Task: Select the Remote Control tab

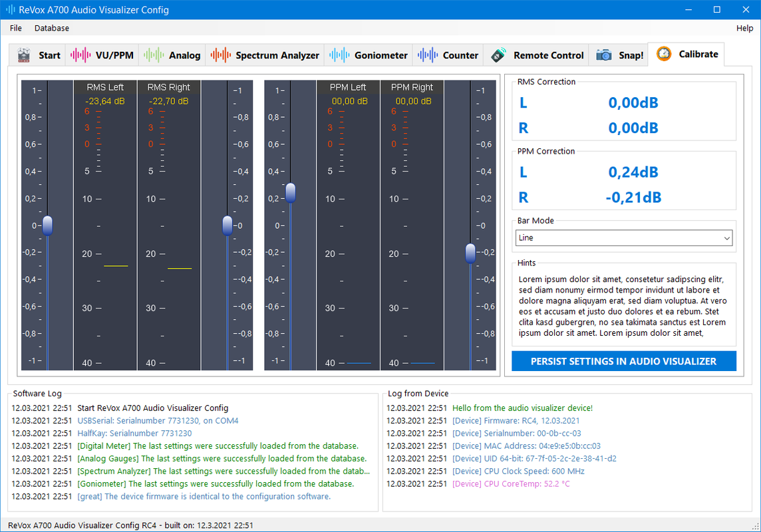Action: coord(536,55)
